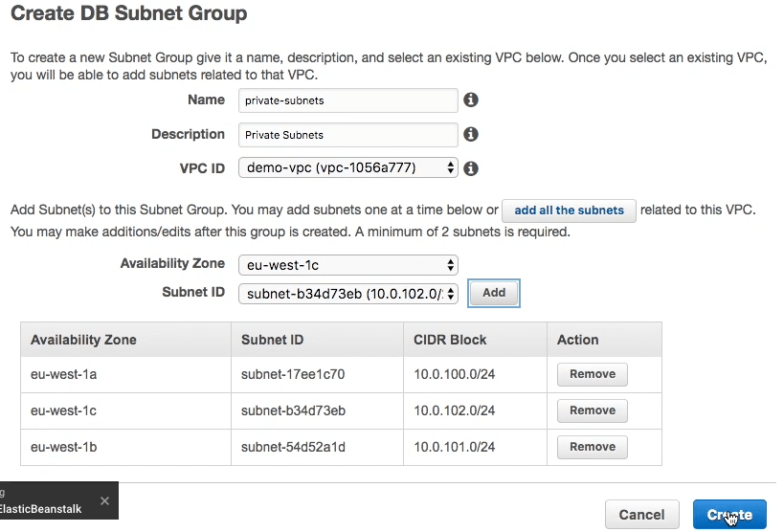Image resolution: width=784 pixels, height=532 pixels.
Task: Click the info icon beside the Name field
Action: point(470,100)
